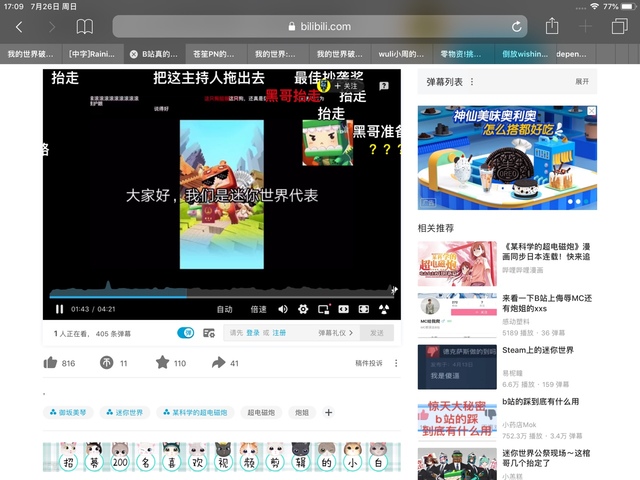This screenshot has height=480, width=640.
Task: Select the 超电磁炮 tag
Action: coord(261,412)
